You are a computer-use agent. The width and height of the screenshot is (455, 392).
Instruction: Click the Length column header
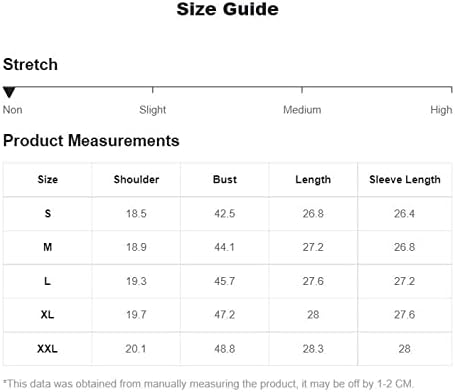coord(313,180)
